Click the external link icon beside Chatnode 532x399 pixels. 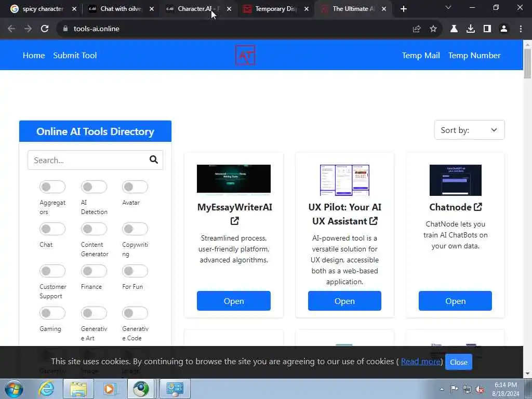[478, 207]
